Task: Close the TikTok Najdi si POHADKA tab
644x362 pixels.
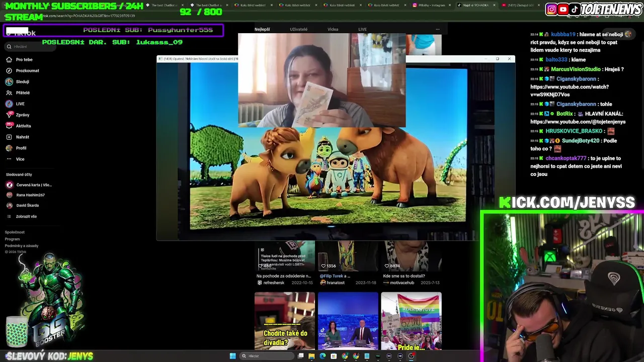Action: (494, 5)
